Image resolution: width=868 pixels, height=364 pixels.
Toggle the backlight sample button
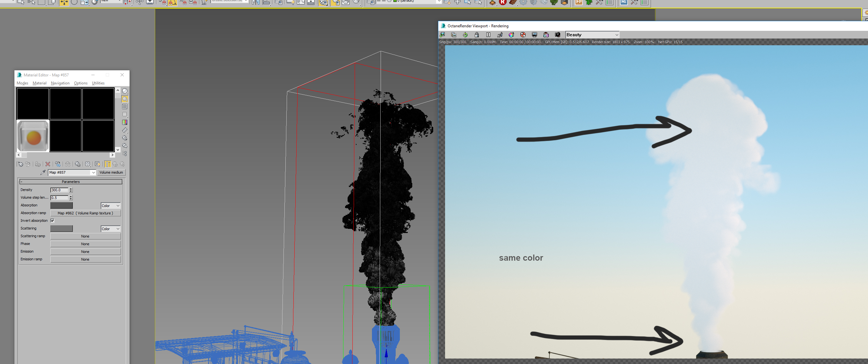point(125,99)
